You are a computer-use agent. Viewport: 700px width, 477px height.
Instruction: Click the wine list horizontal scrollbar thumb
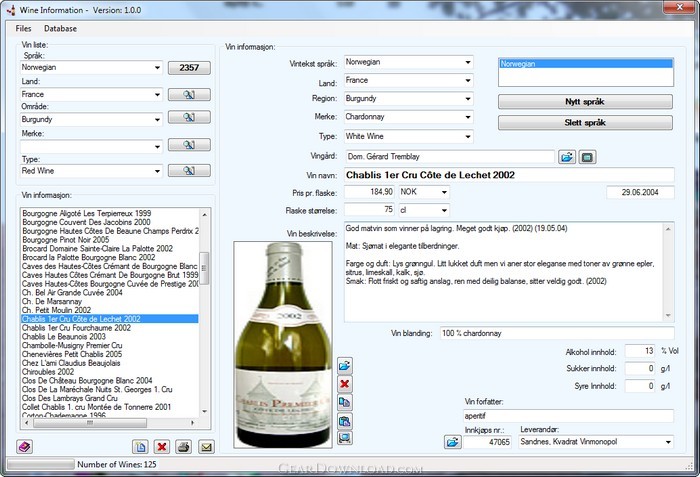90,423
